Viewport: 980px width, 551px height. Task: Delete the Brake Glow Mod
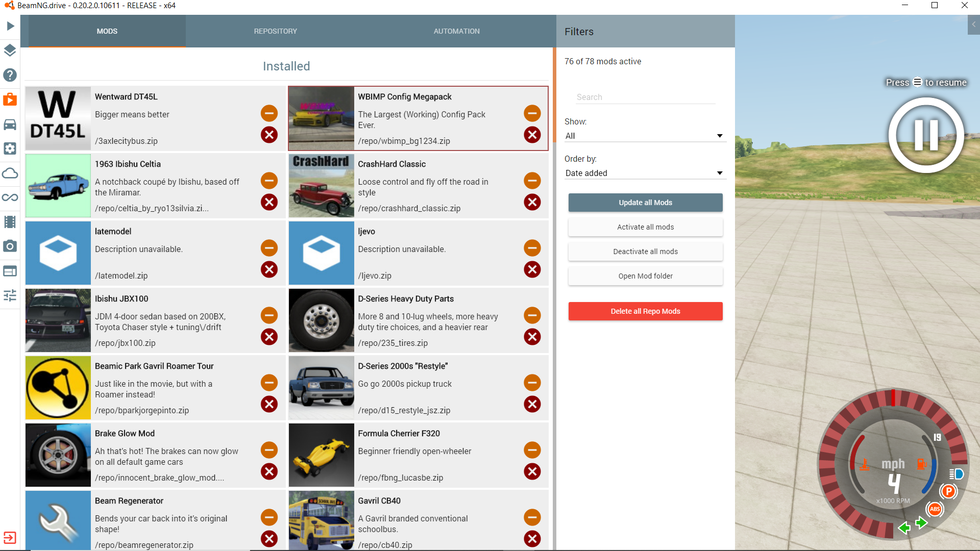click(x=269, y=471)
